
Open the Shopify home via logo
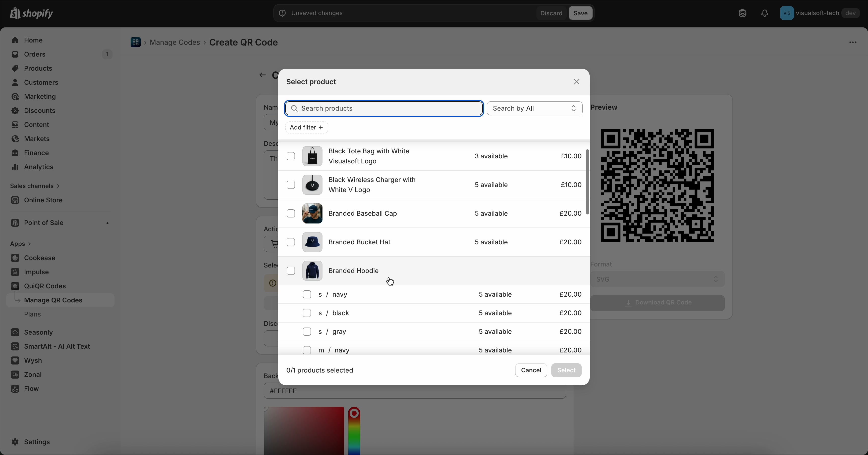tap(32, 13)
